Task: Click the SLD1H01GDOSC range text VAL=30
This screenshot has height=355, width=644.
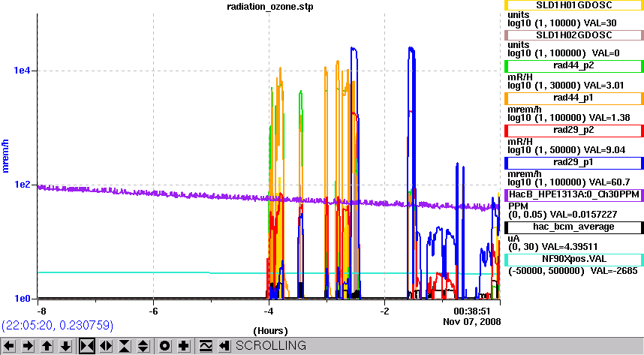Action: [600, 23]
